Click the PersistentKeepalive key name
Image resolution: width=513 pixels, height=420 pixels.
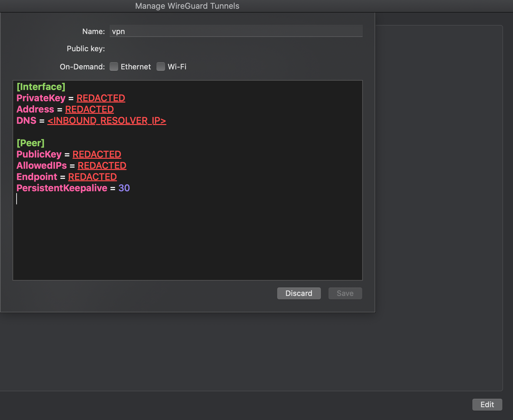point(62,188)
